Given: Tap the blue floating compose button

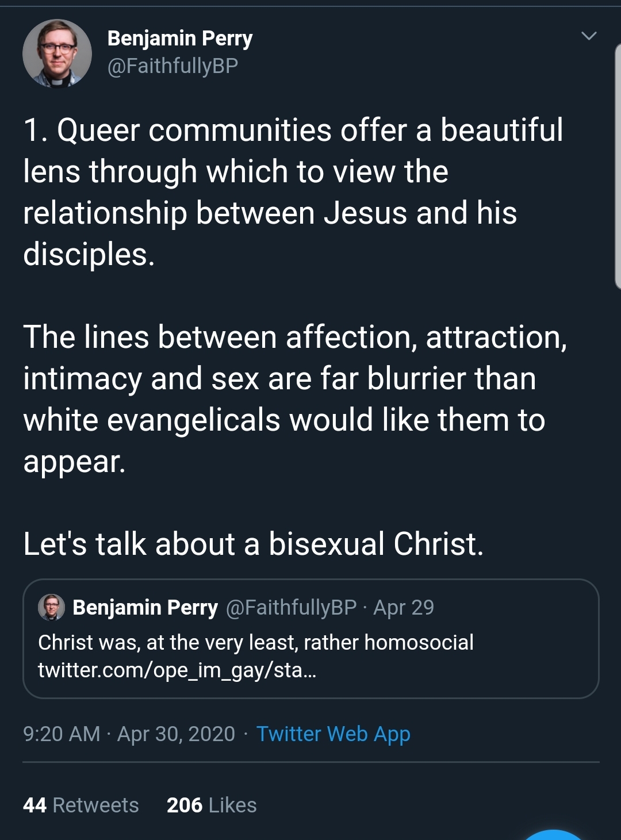Looking at the screenshot, I should (553, 835).
